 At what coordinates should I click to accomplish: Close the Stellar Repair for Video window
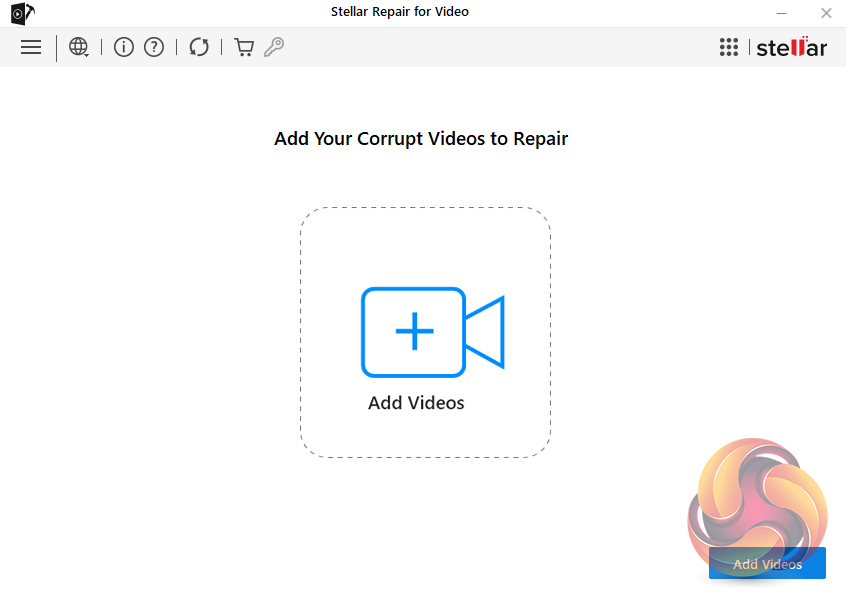coord(826,13)
